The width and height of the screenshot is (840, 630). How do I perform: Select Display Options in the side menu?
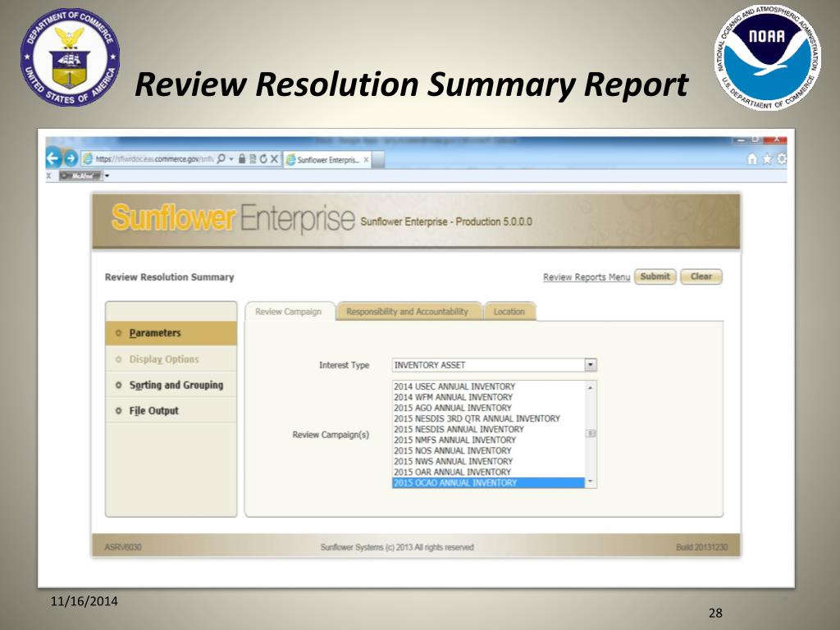click(x=171, y=359)
